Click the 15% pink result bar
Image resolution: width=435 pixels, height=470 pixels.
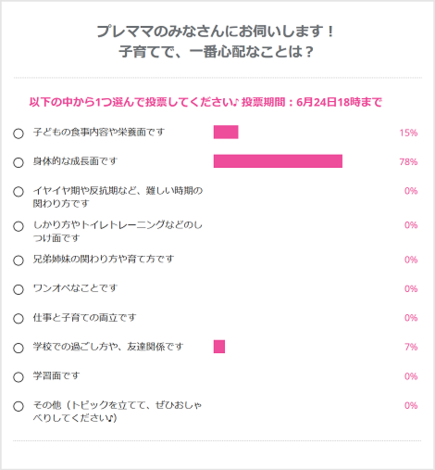point(226,132)
